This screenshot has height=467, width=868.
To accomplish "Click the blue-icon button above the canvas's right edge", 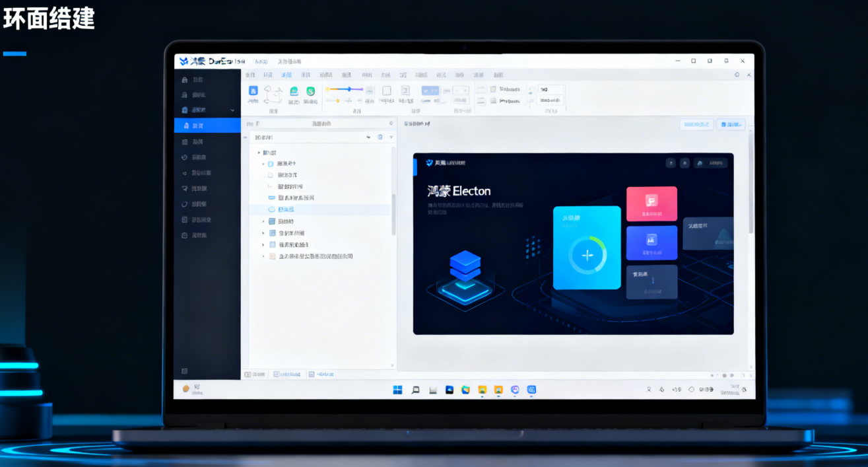I will pyautogui.click(x=731, y=124).
